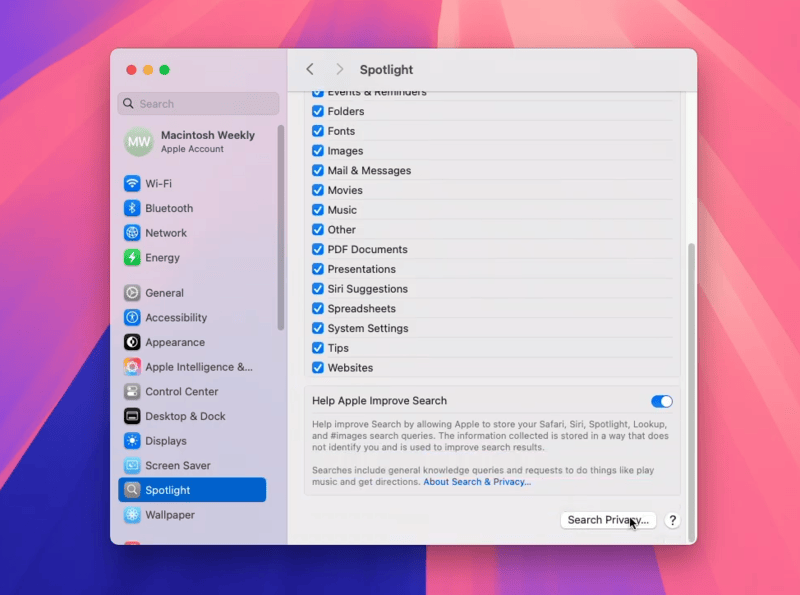800x595 pixels.
Task: Disable Websites in search results
Action: 318,368
